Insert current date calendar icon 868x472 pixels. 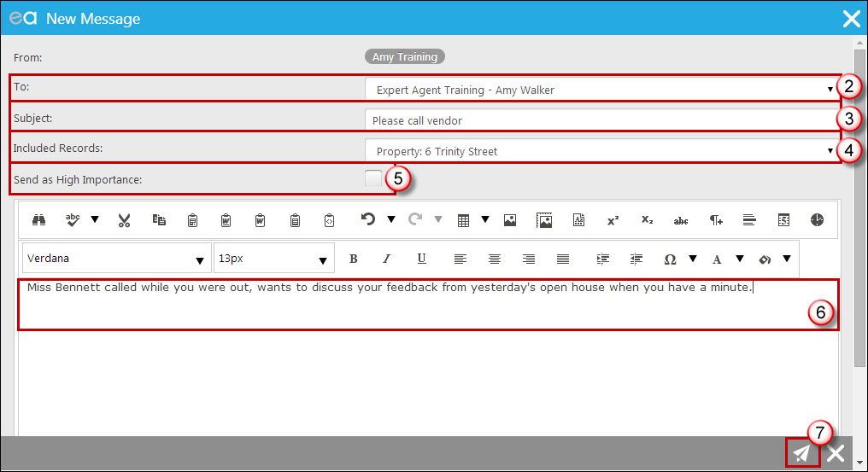[783, 220]
